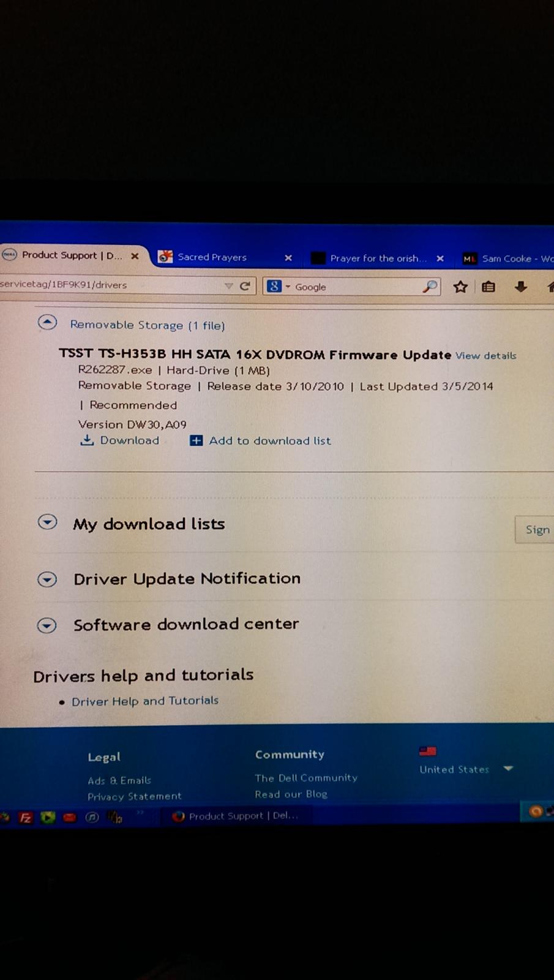Click the Version DW30,A09 text
Viewport: 554px width, 980px height.
(x=132, y=424)
